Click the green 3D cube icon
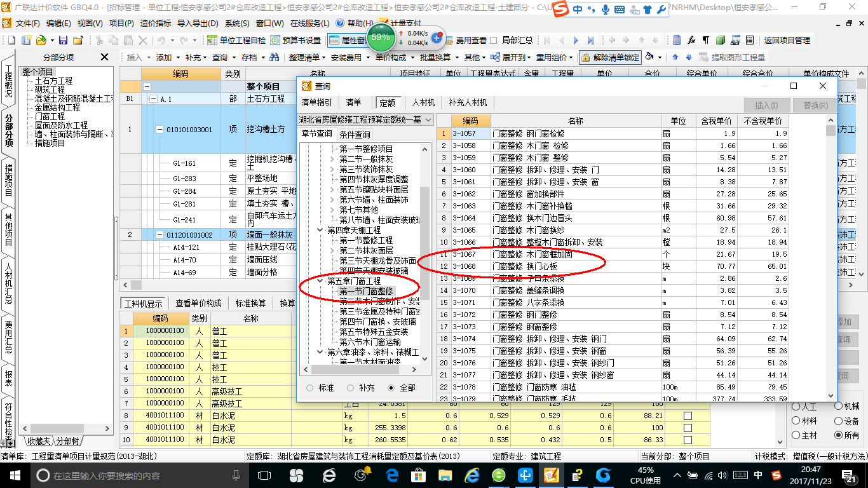Screen dimensions: 868x488 point(720,40)
